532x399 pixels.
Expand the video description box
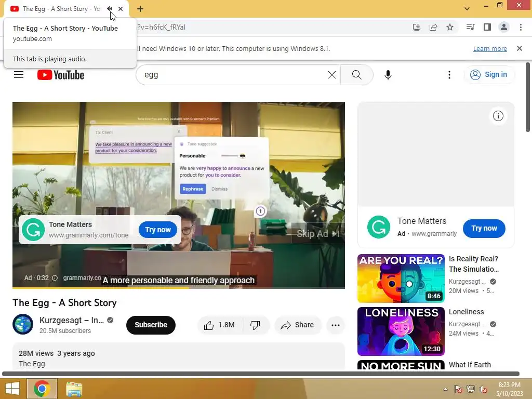pos(179,356)
